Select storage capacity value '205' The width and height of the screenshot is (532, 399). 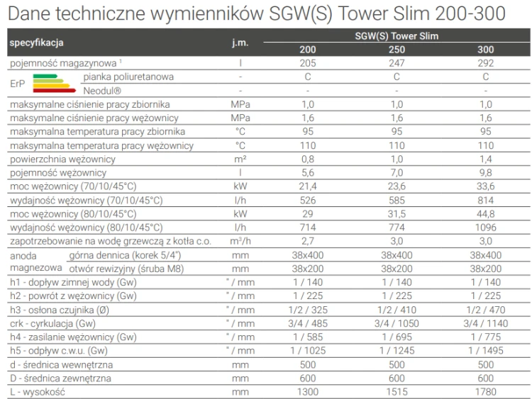click(308, 63)
